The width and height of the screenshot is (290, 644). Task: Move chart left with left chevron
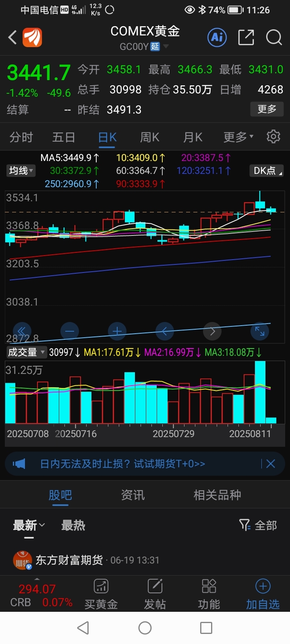pyautogui.click(x=165, y=332)
